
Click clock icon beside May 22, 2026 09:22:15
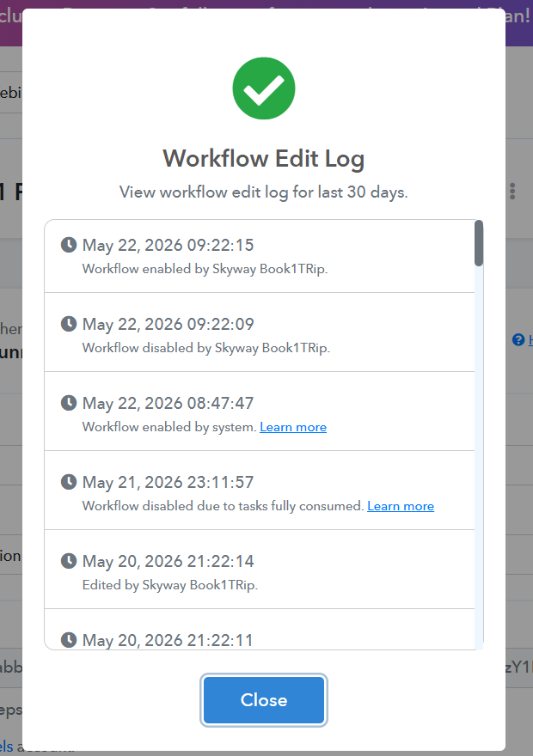[x=69, y=245]
